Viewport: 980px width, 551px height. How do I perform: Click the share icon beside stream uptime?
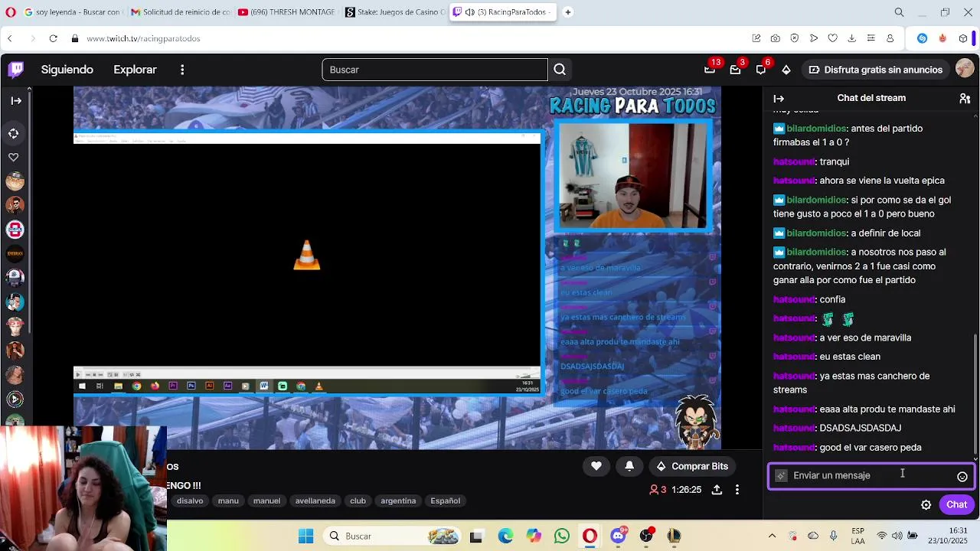pos(717,489)
